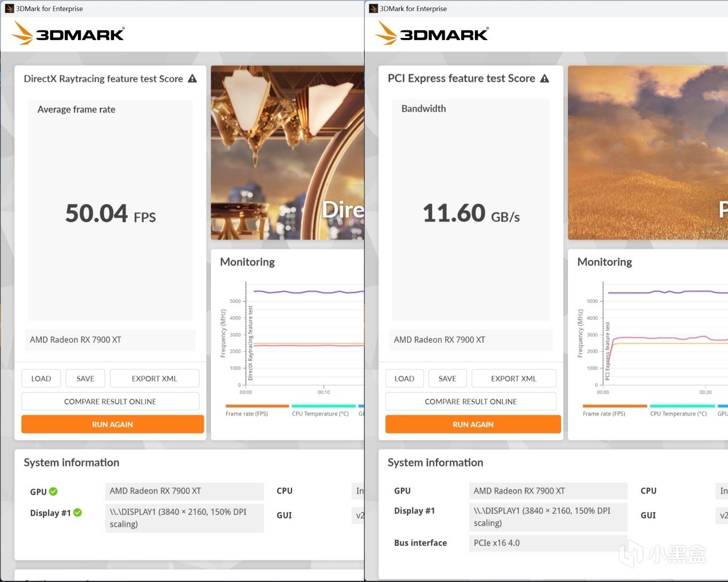The width and height of the screenshot is (728, 582).
Task: Click EXPORT XML in the PCI Express window
Action: point(513,378)
